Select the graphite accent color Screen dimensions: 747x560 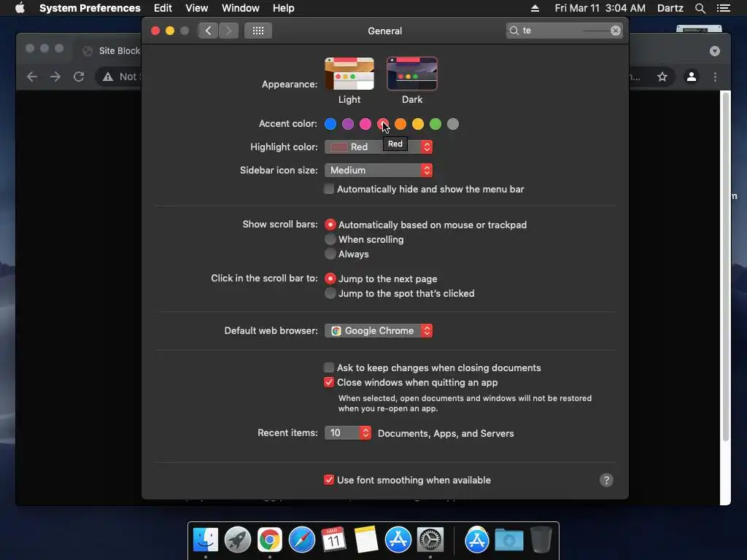pyautogui.click(x=453, y=124)
